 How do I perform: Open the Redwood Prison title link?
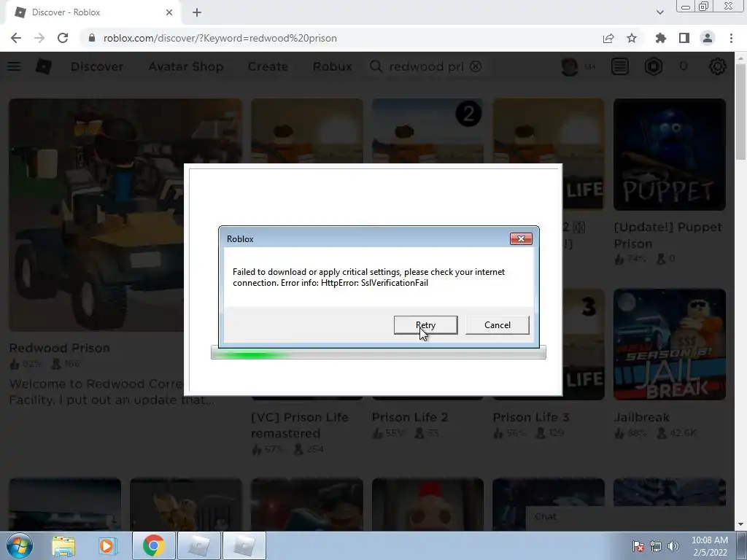click(60, 348)
